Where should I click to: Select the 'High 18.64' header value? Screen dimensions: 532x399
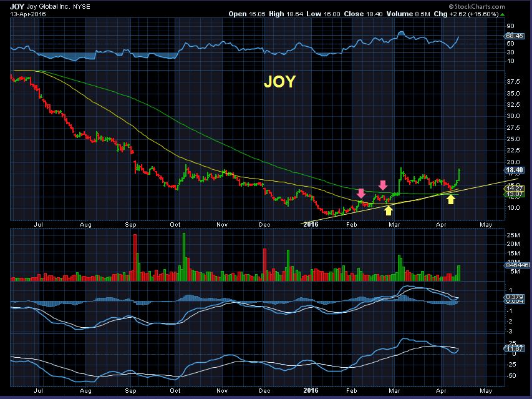tap(286, 14)
